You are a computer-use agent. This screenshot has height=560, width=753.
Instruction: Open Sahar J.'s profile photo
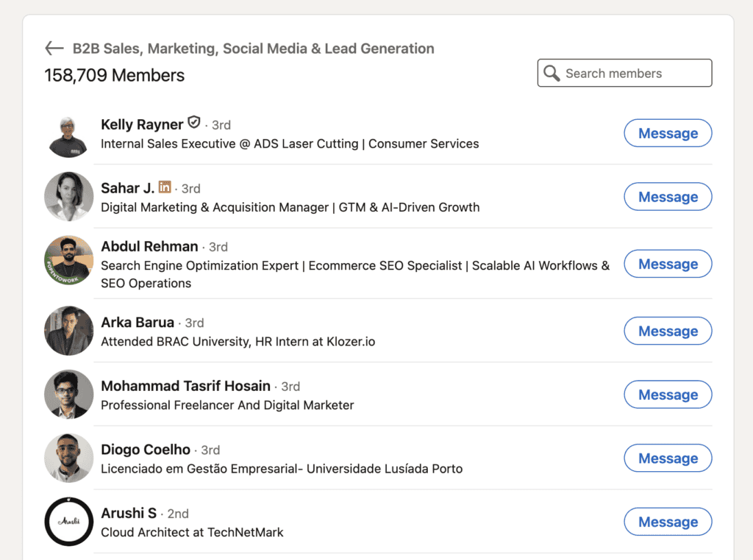[x=68, y=196]
